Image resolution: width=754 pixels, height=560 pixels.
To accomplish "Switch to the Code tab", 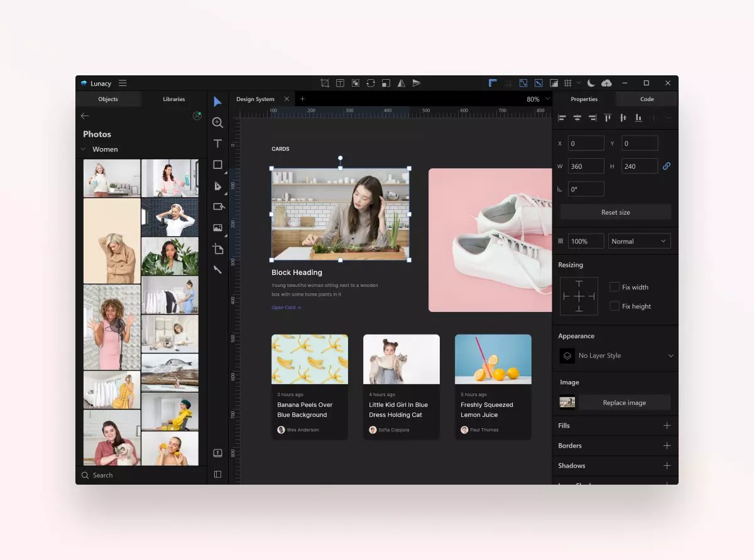I will [647, 99].
